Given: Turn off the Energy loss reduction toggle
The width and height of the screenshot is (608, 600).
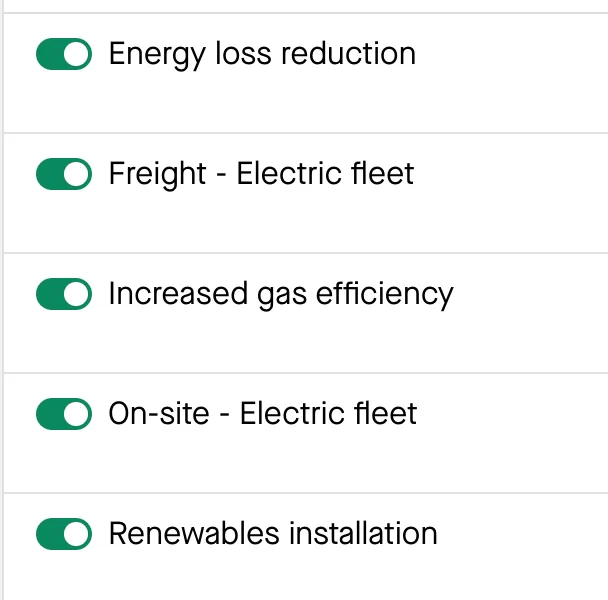Looking at the screenshot, I should [64, 54].
